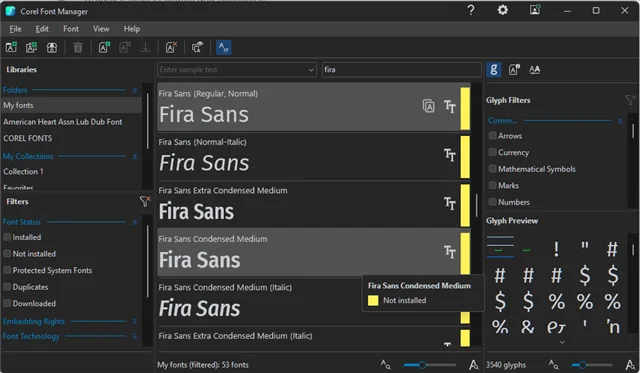This screenshot has height=373, width=640.
Task: Click TT icon on Fira Sans Extra Condensed Medium row
Action: pyautogui.click(x=450, y=203)
